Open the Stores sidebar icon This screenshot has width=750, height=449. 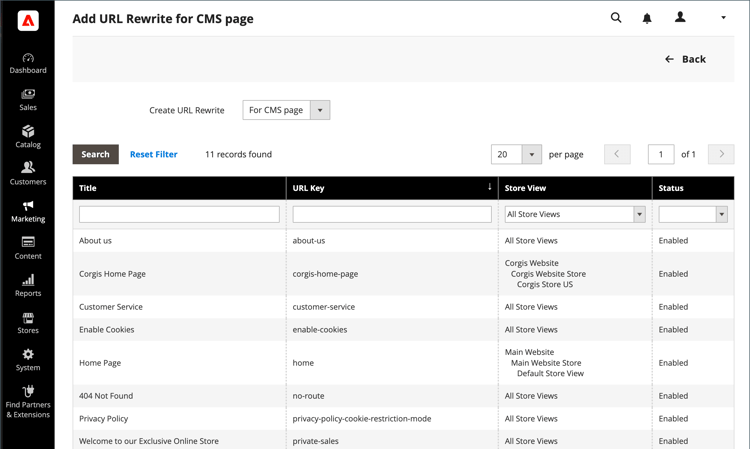tap(28, 318)
